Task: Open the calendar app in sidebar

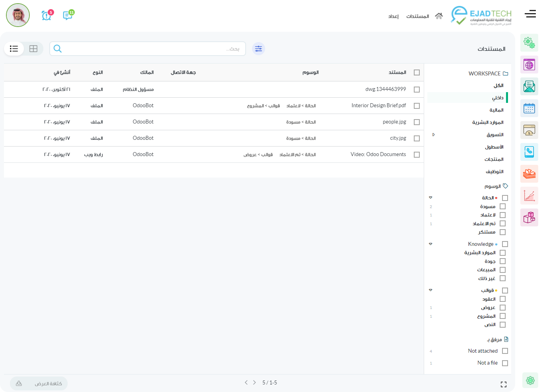Action: (529, 108)
